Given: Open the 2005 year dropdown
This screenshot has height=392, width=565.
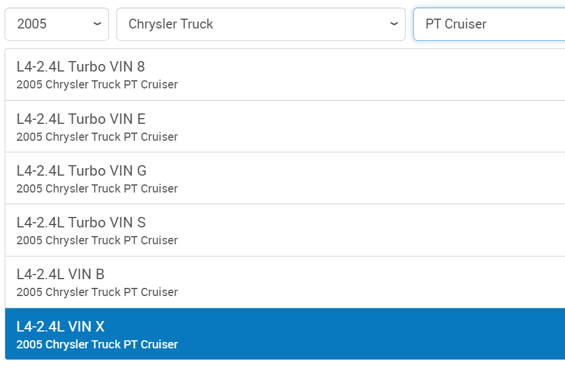Looking at the screenshot, I should tap(56, 24).
